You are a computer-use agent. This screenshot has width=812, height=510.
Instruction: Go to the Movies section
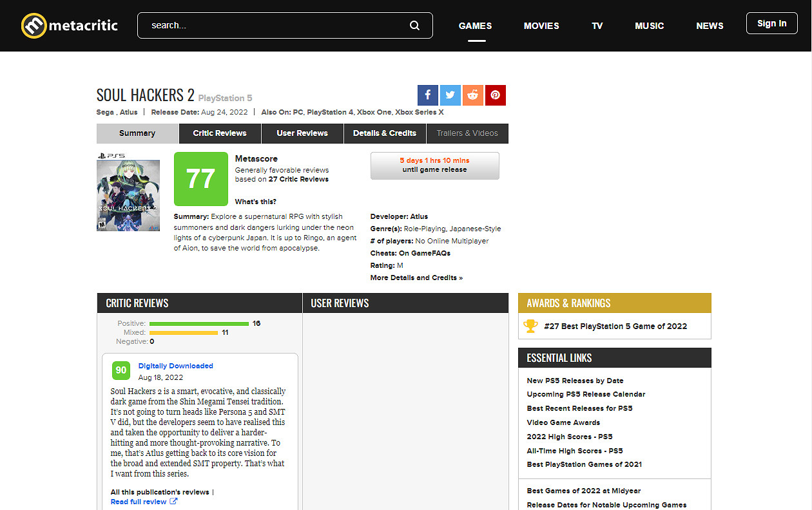(541, 26)
